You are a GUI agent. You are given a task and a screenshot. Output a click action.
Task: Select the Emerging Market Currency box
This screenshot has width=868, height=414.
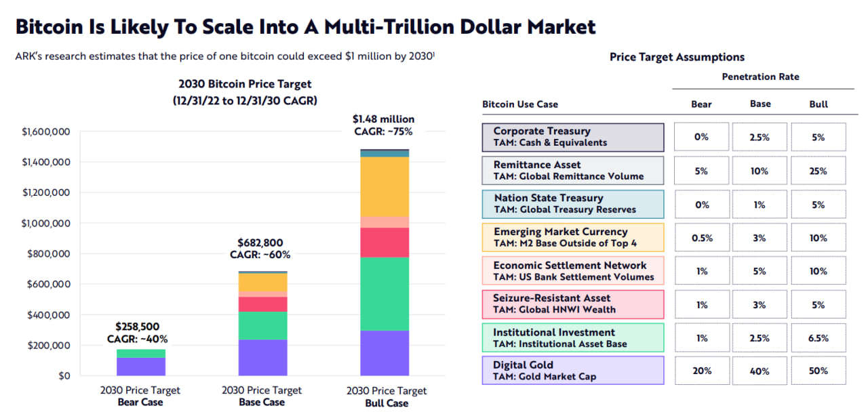pyautogui.click(x=573, y=237)
